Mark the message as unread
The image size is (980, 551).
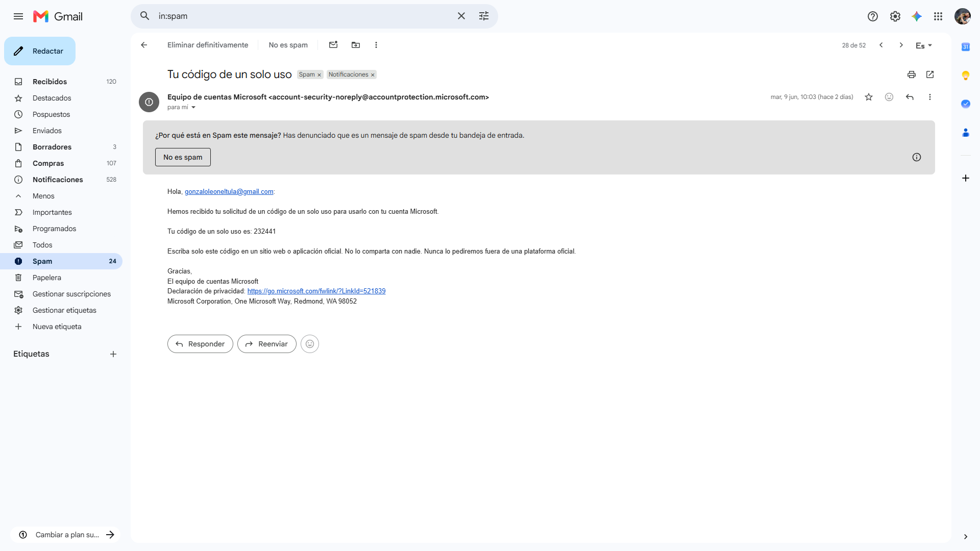333,45
